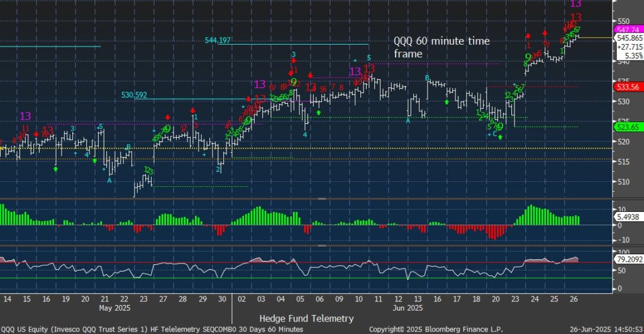This screenshot has width=644, height=334.
Task: Click the 22 date label on time axis
Action: point(124,299)
